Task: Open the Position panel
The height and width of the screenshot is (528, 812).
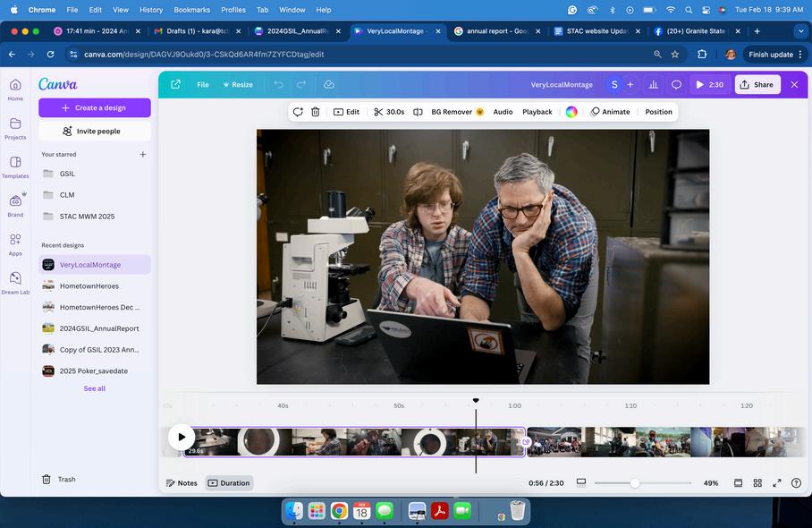Action: [x=658, y=112]
